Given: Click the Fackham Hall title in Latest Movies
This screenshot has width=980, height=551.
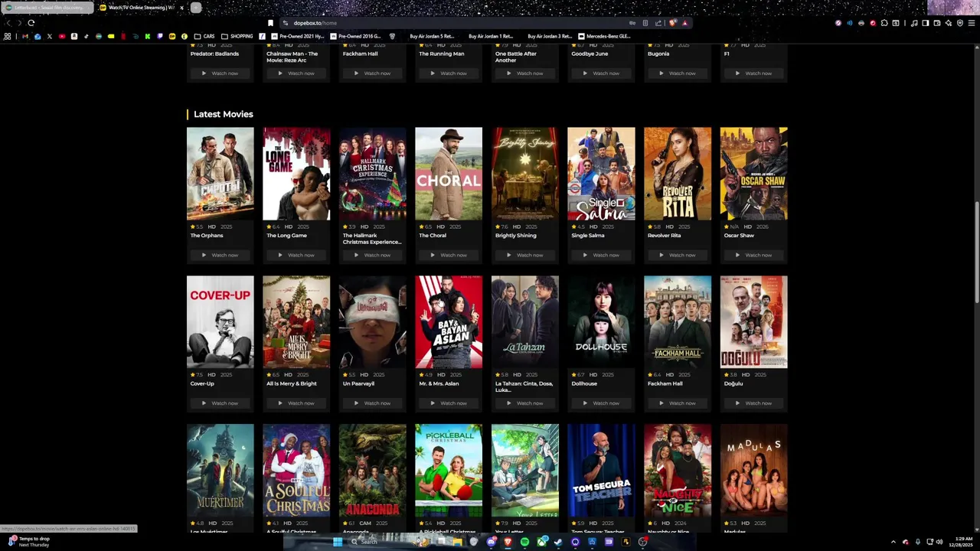Looking at the screenshot, I should (x=665, y=383).
